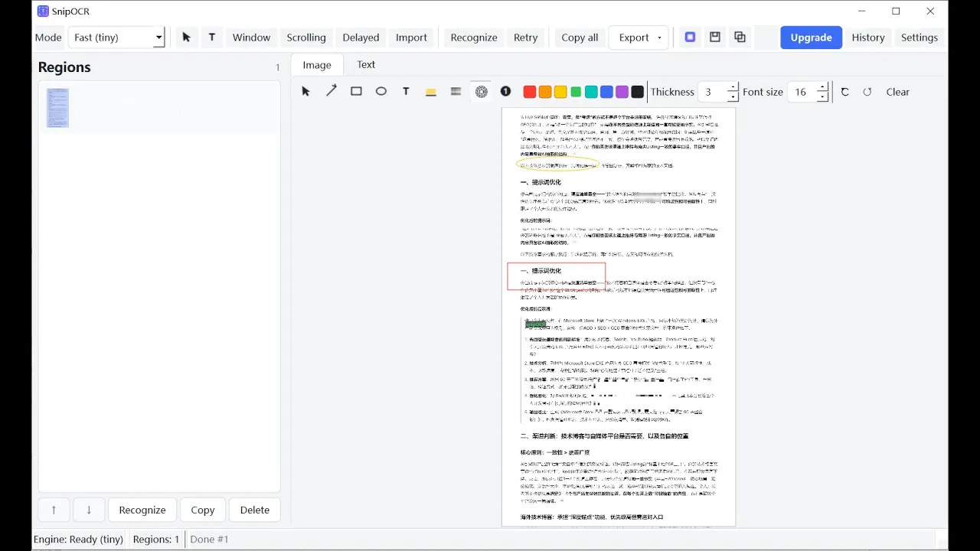Decrease Font size with down arrow
Viewport: 980px width, 551px height.
(822, 97)
